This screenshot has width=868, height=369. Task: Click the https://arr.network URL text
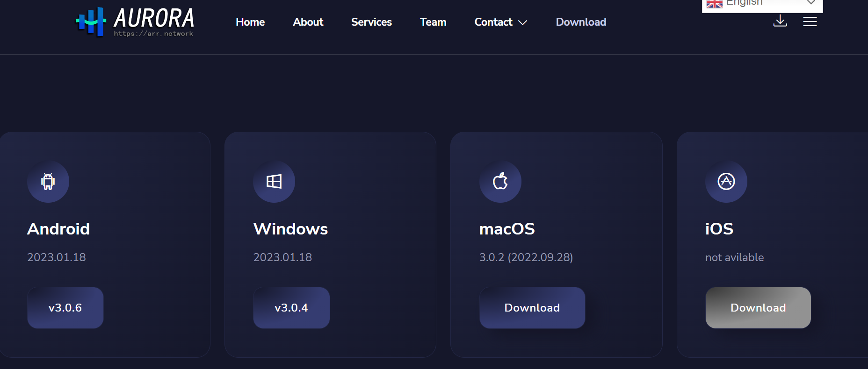pyautogui.click(x=153, y=34)
